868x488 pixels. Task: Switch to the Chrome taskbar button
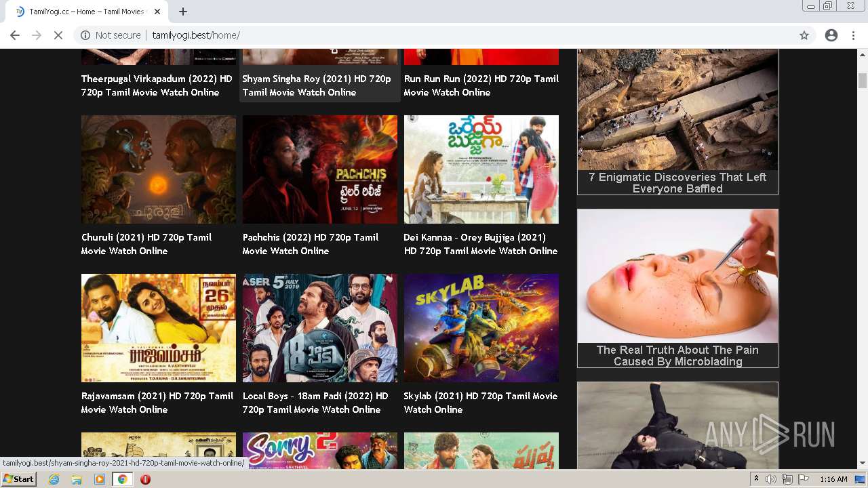(122, 479)
